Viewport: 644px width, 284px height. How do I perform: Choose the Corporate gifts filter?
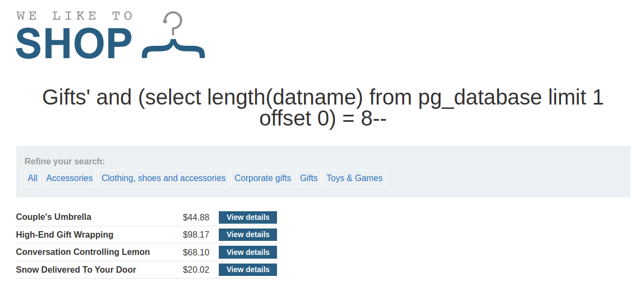262,178
